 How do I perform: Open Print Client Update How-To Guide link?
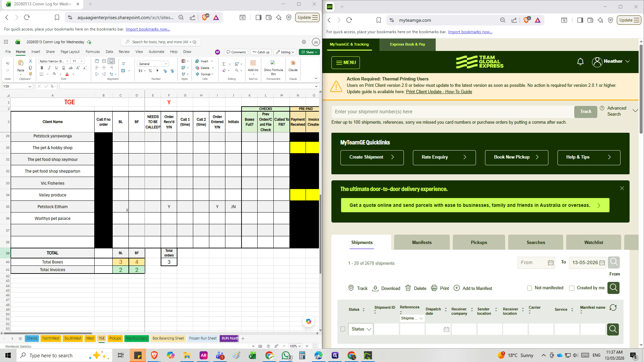point(439,92)
